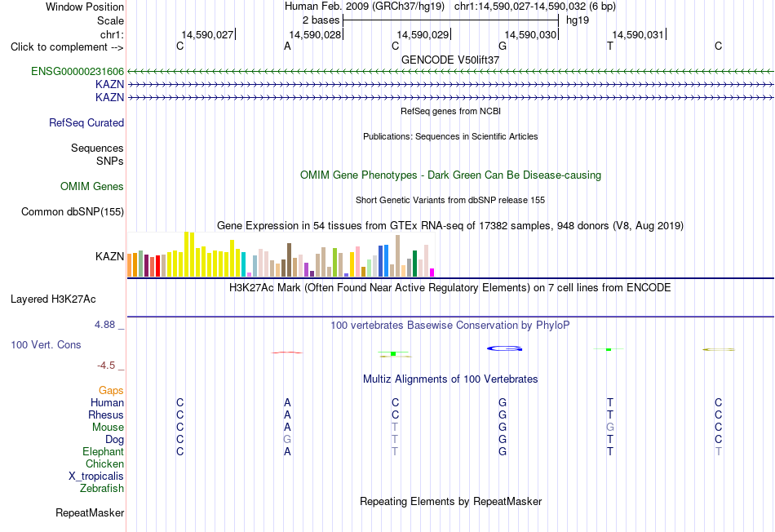This screenshot has height=532, width=775.
Task: Open the RepeatMasker track label
Action: click(x=90, y=512)
